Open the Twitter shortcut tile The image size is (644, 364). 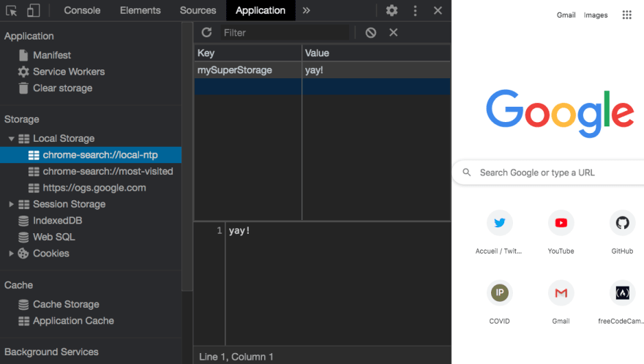click(499, 232)
